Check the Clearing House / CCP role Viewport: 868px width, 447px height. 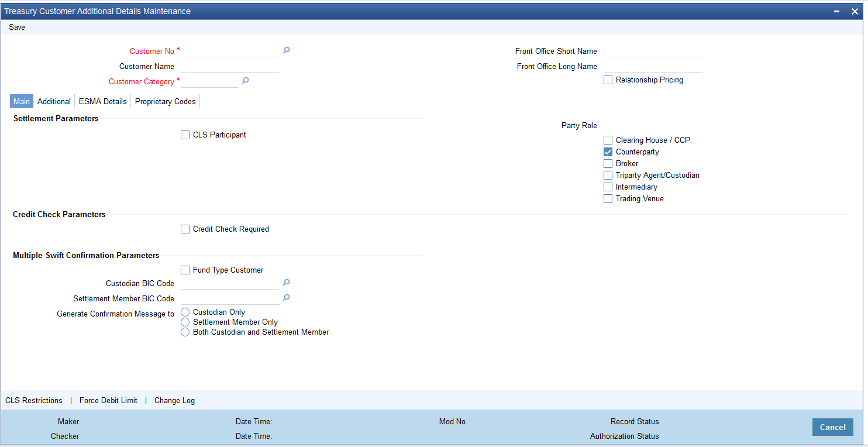608,140
